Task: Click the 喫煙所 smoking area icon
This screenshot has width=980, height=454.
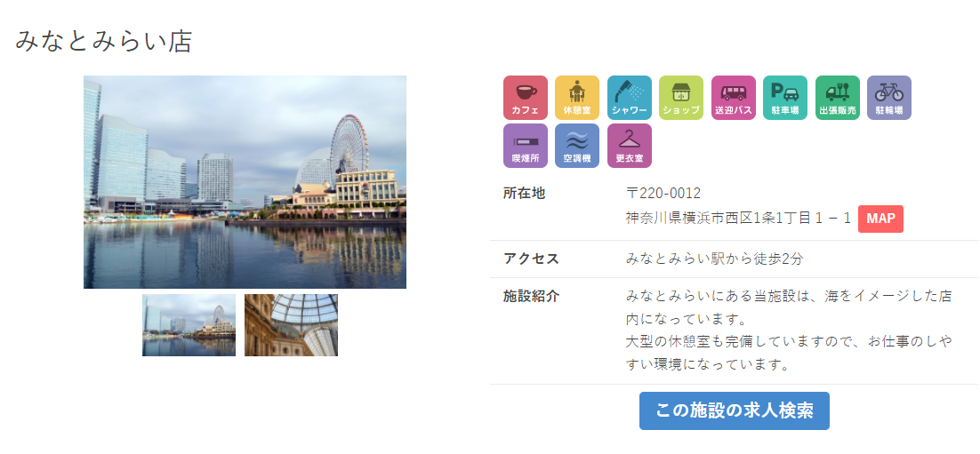Action: coord(525,146)
